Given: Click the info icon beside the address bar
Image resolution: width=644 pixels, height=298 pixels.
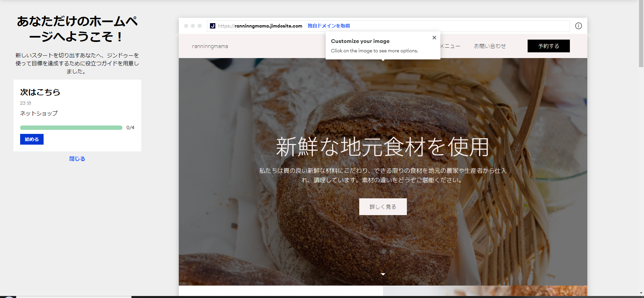Looking at the screenshot, I should coord(578,26).
